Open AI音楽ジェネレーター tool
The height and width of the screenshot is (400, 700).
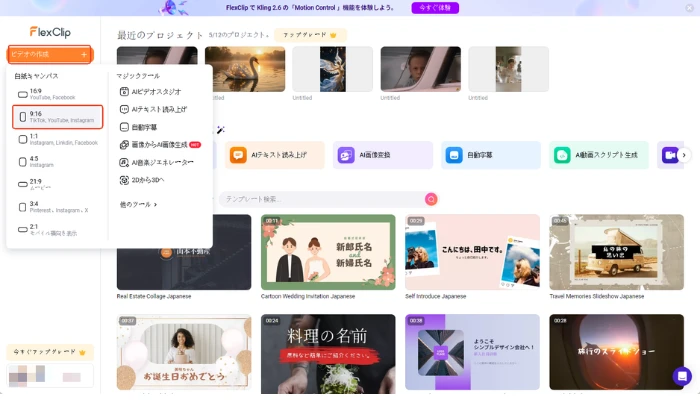(x=156, y=162)
